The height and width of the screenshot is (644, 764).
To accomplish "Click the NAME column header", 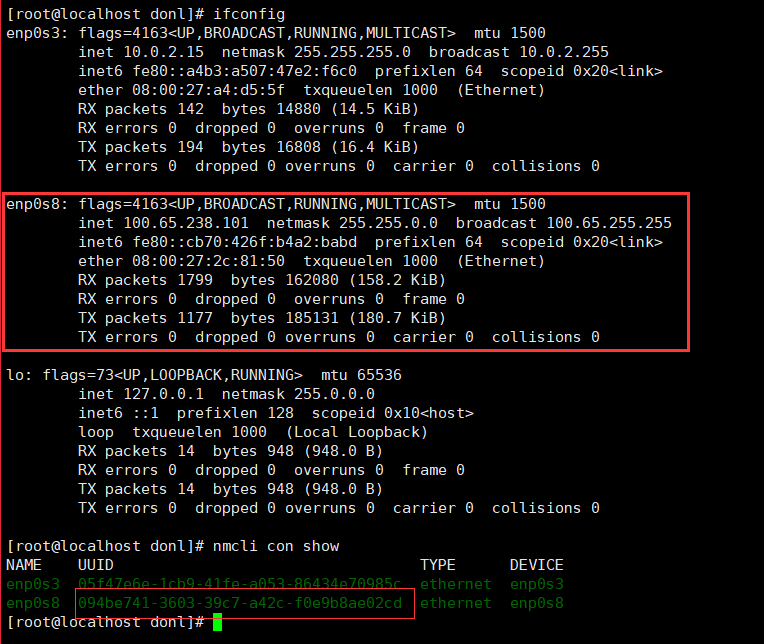I will (24, 565).
